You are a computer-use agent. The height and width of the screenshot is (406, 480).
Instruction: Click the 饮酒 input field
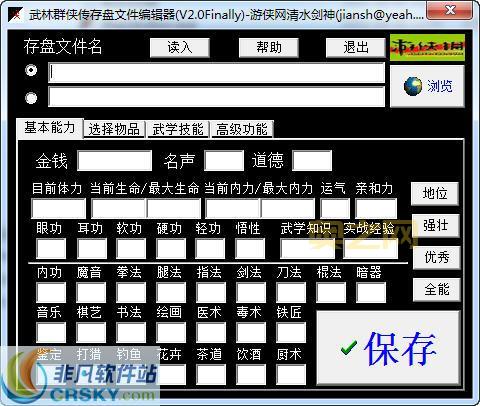tap(251, 375)
